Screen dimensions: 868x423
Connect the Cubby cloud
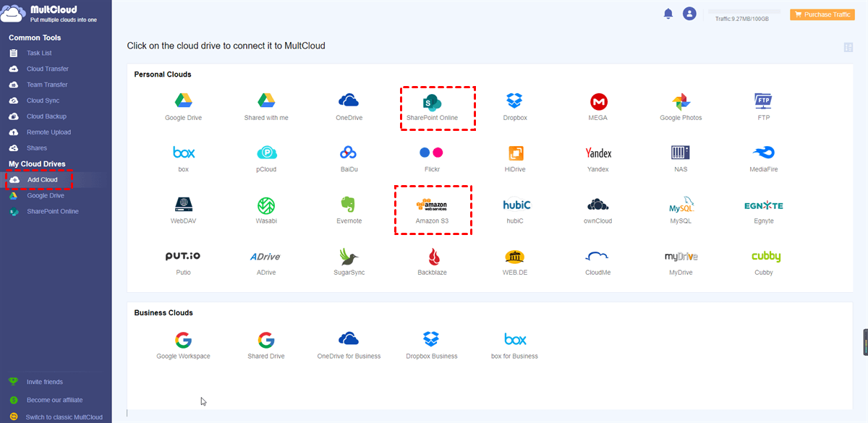click(x=764, y=262)
